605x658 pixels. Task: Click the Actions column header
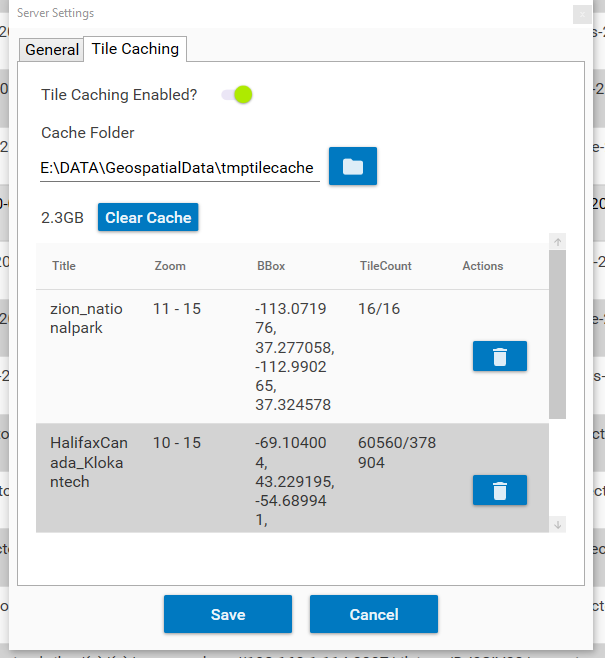click(x=483, y=266)
